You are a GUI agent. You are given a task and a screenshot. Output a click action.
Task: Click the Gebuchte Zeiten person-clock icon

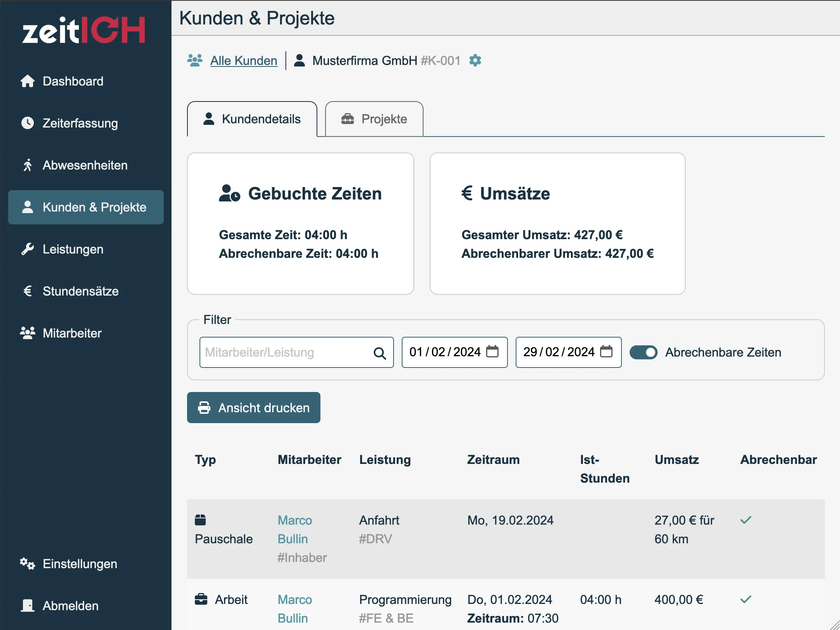(229, 193)
